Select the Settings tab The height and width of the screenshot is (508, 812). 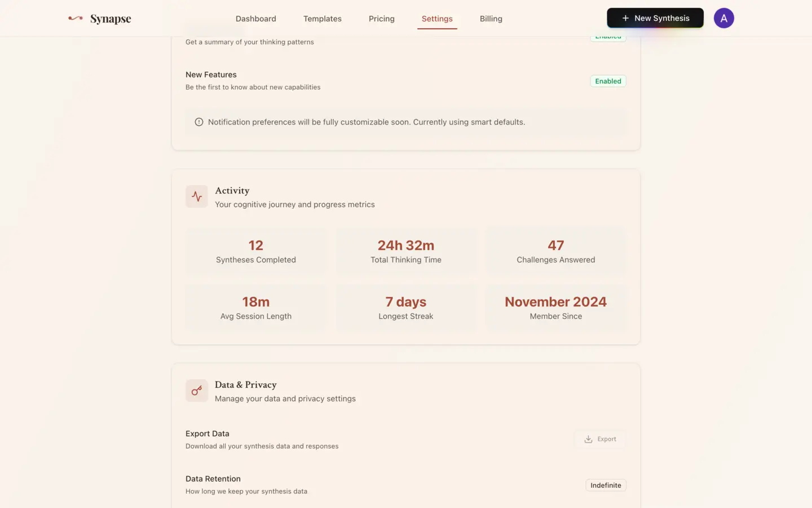click(437, 19)
